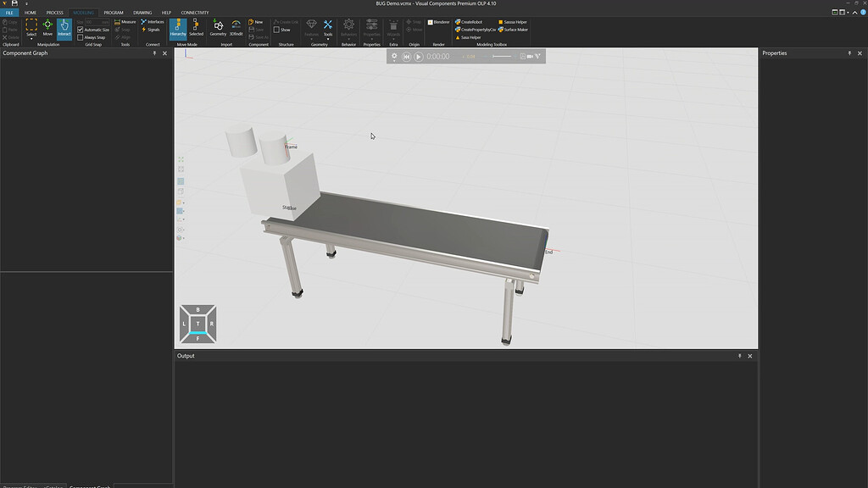Select the Interact tool
Screen dimensions: 868x488
64,28
